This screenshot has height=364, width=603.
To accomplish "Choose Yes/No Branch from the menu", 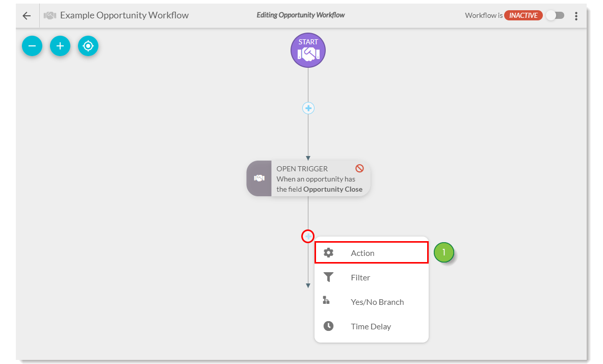I will click(x=372, y=302).
